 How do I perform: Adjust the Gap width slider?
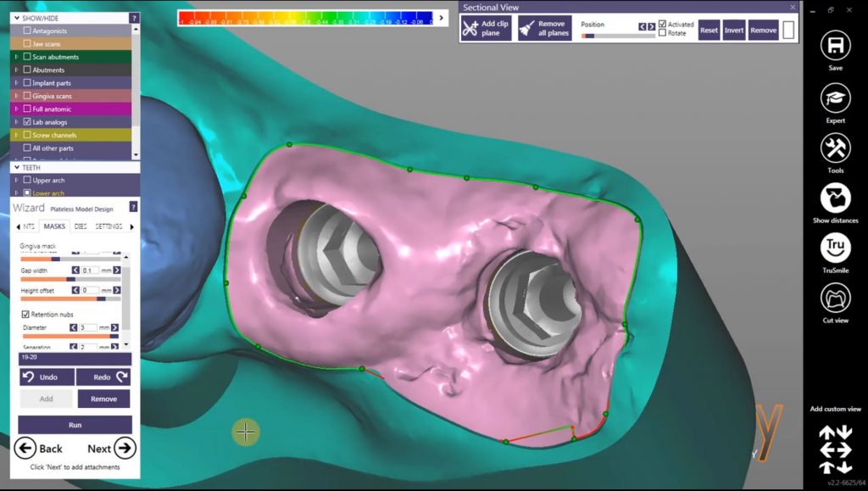point(70,279)
